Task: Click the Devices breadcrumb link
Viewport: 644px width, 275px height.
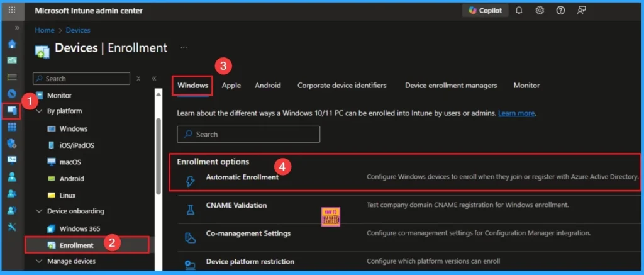Action: pyautogui.click(x=78, y=30)
